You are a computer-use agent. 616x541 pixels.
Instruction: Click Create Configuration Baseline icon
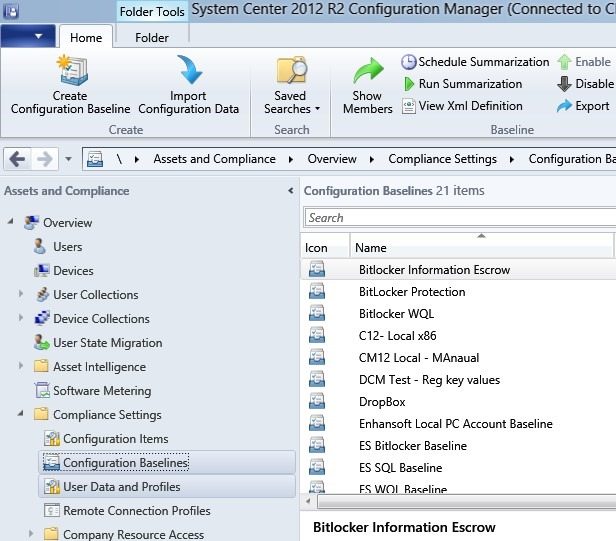click(x=72, y=71)
